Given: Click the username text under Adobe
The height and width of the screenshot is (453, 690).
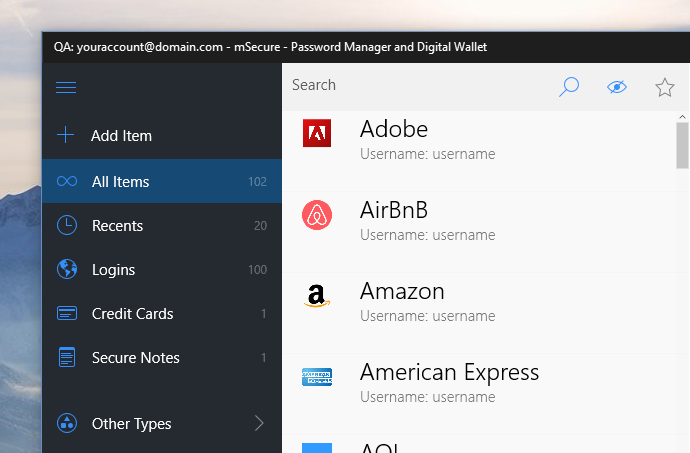Looking at the screenshot, I should [x=428, y=154].
